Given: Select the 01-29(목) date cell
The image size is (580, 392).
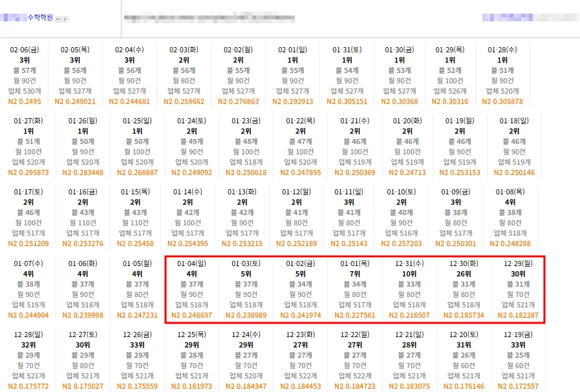Looking at the screenshot, I should pyautogui.click(x=450, y=50).
